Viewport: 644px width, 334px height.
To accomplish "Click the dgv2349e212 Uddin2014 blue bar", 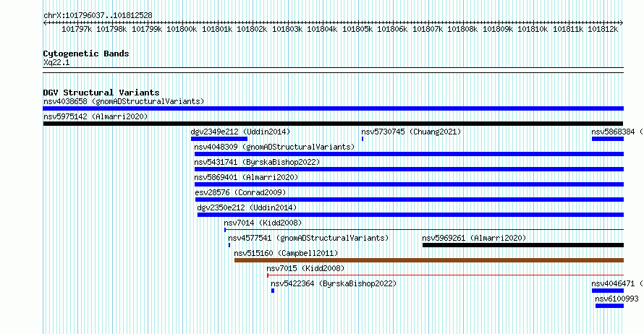I will (219, 139).
